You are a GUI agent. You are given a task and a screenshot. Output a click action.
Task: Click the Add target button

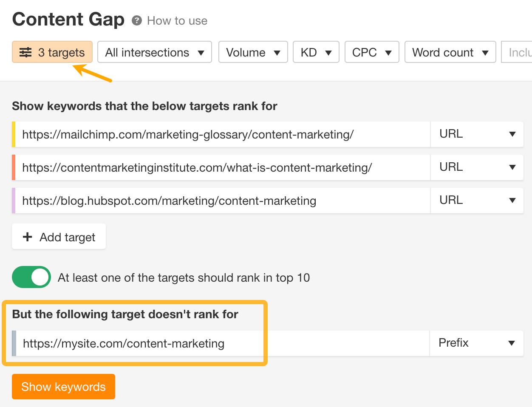[59, 236]
